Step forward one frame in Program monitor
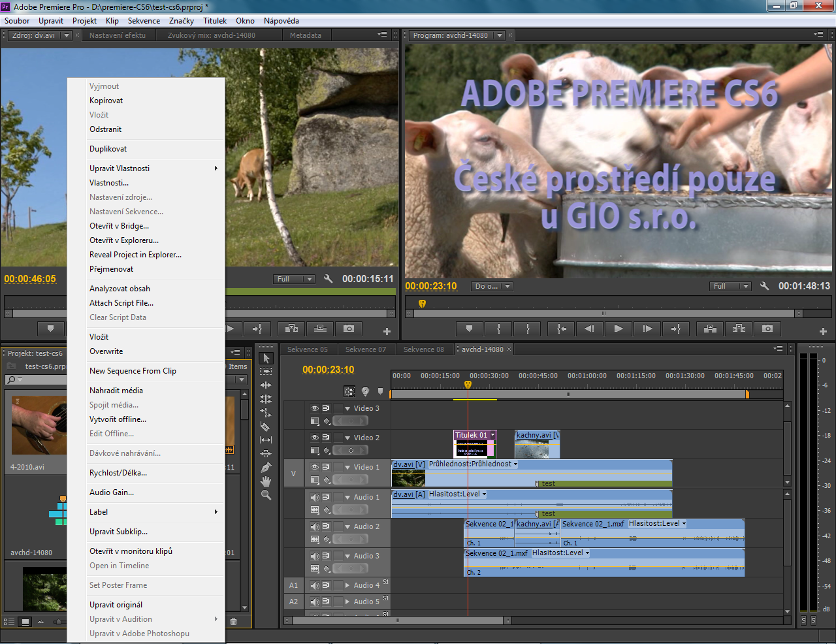Screen dimensions: 836x644 click(647, 329)
